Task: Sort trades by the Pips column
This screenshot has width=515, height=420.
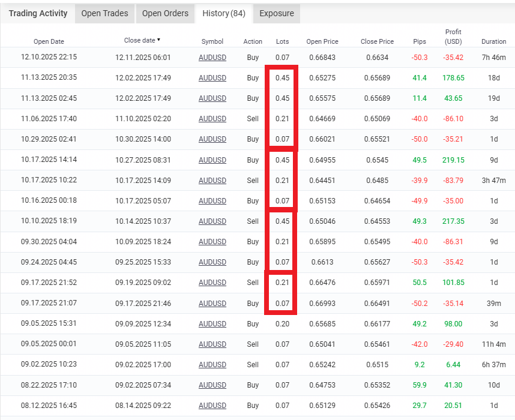Action: [419, 41]
